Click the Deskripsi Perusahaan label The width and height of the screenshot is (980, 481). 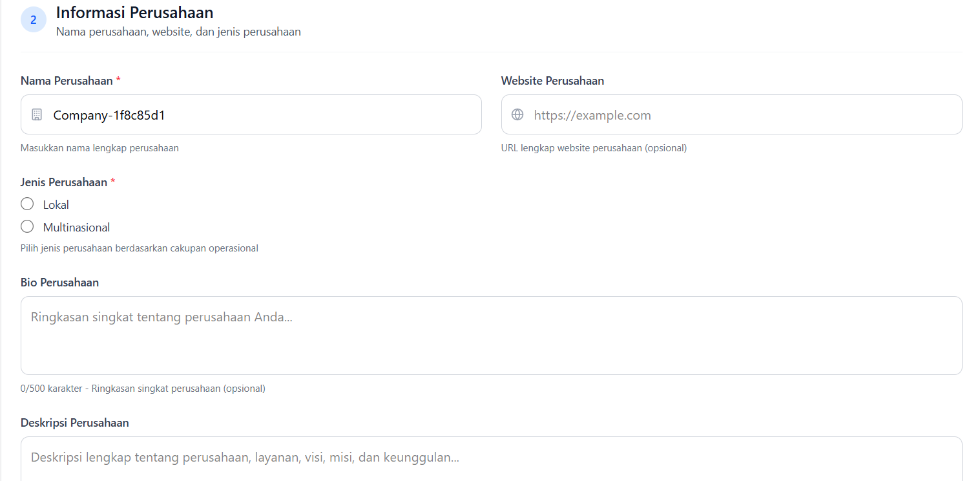click(75, 422)
